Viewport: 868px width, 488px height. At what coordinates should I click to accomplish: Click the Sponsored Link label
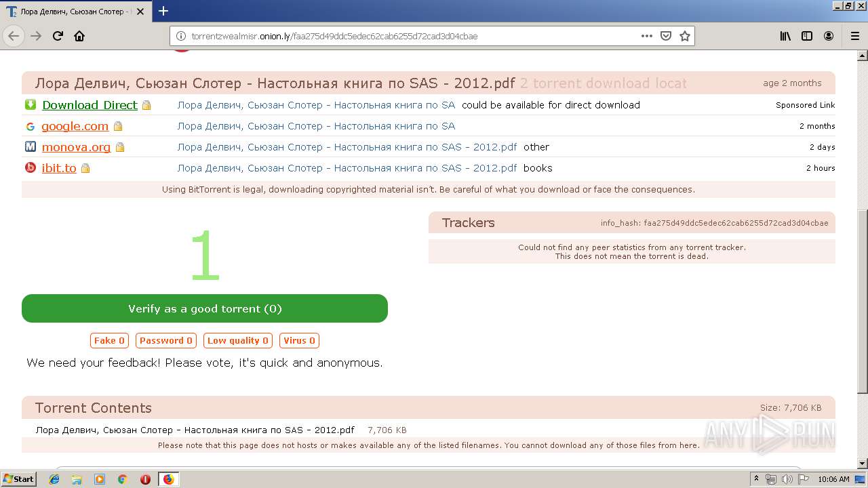point(806,105)
